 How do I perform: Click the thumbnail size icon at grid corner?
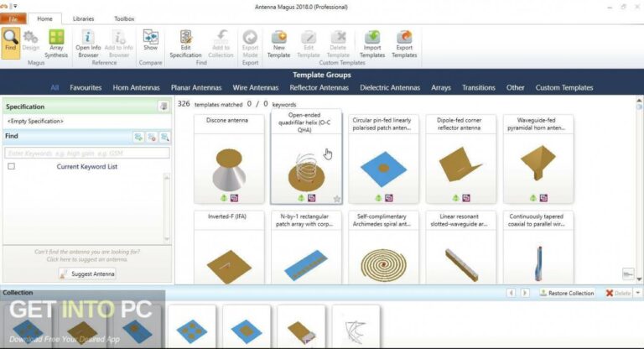pyautogui.click(x=628, y=273)
